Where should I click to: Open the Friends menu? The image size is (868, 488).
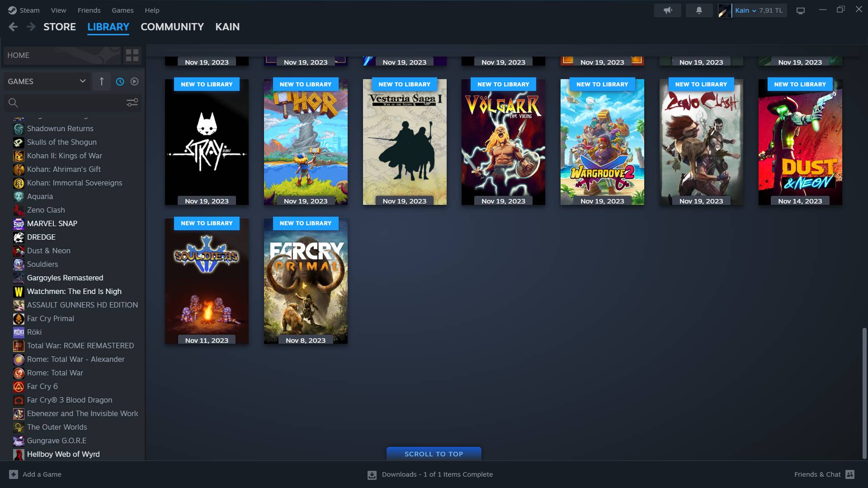tap(89, 10)
